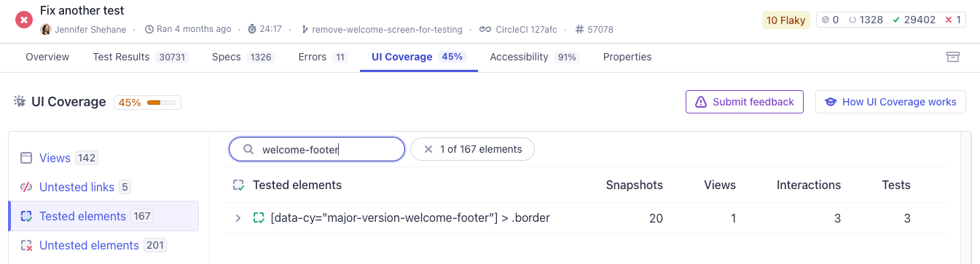
Task: Click the Untested links broken-link icon
Action: pos(26,187)
